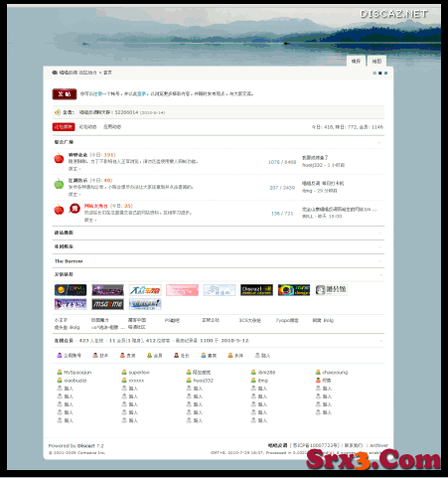
Task: Open the dark purple friend-link banner in the top banner row
Action: (x=108, y=290)
